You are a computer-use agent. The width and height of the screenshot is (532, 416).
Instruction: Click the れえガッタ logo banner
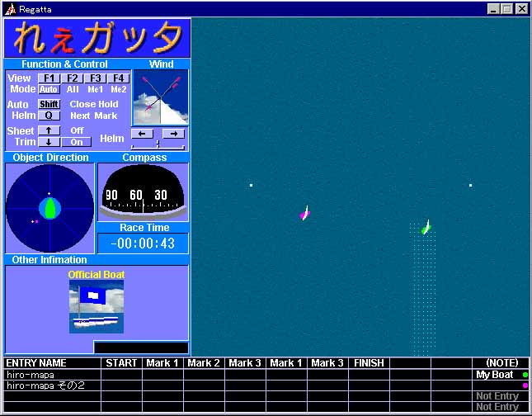point(97,38)
